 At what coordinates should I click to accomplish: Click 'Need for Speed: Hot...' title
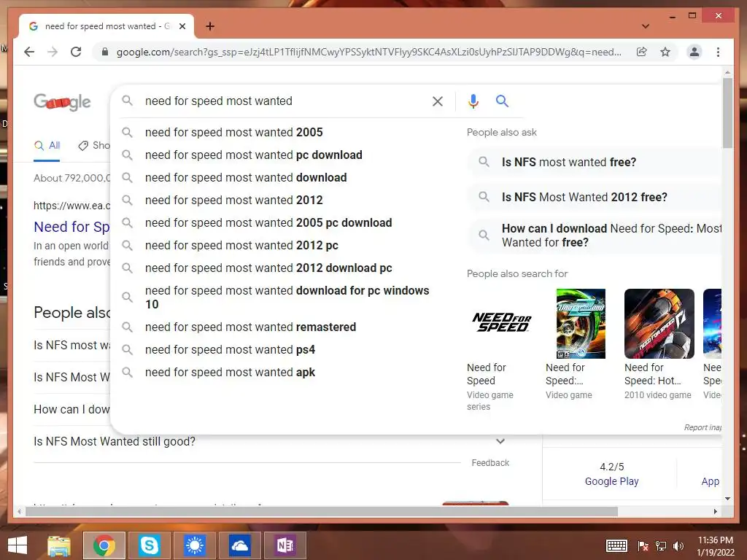point(653,374)
